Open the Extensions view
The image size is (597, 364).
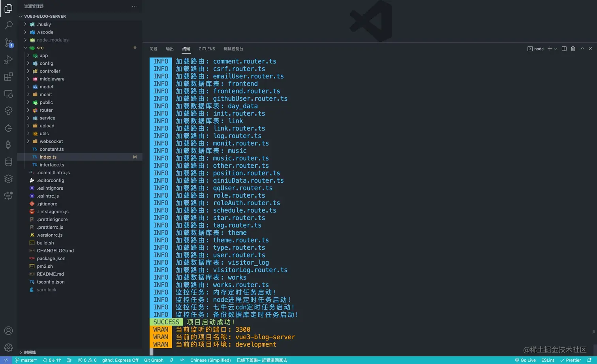pyautogui.click(x=8, y=77)
